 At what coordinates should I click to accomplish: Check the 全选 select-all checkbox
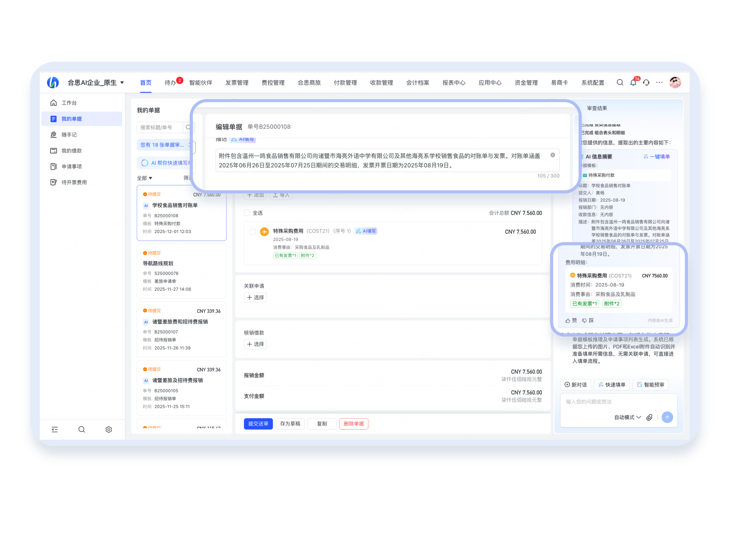(247, 213)
